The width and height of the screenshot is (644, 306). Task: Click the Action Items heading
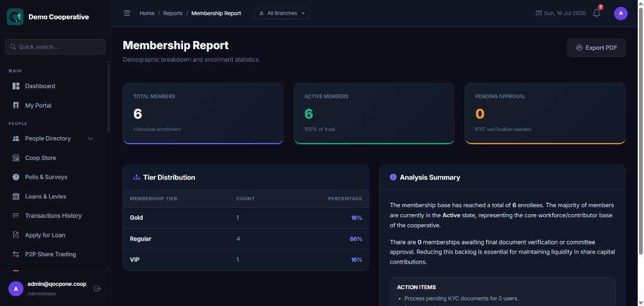(416, 288)
